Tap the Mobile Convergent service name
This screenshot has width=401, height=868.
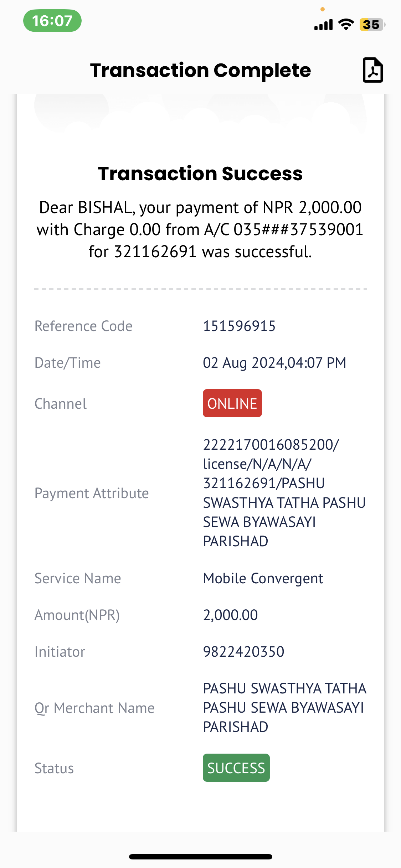[263, 578]
